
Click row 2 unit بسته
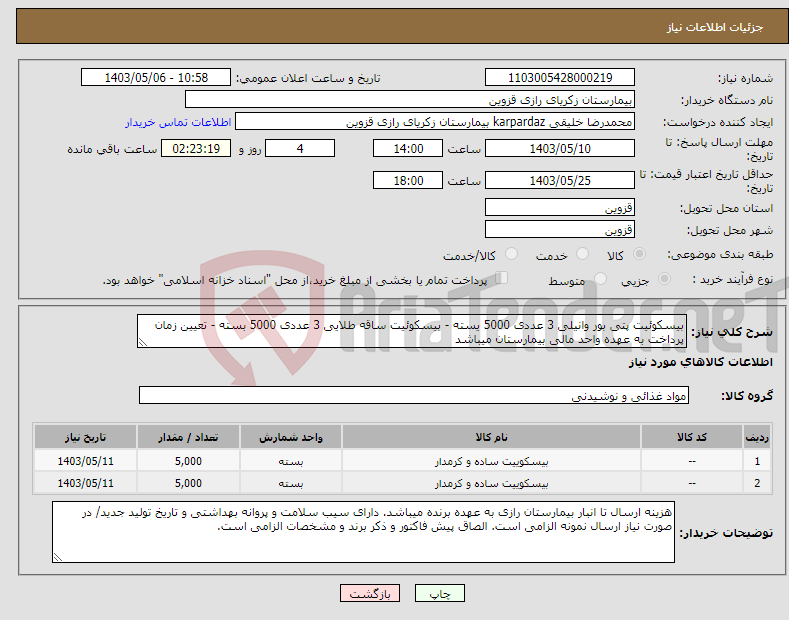[291, 483]
